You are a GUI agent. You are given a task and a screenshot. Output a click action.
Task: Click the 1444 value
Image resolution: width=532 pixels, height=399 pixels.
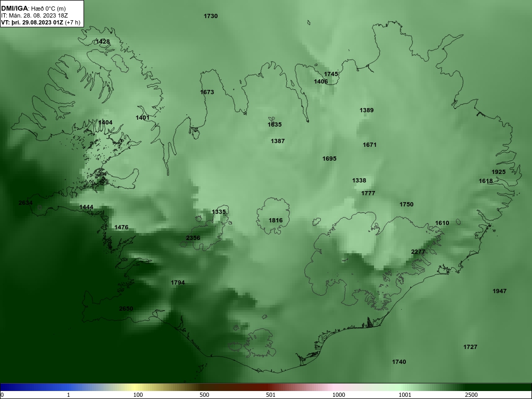tap(86, 207)
